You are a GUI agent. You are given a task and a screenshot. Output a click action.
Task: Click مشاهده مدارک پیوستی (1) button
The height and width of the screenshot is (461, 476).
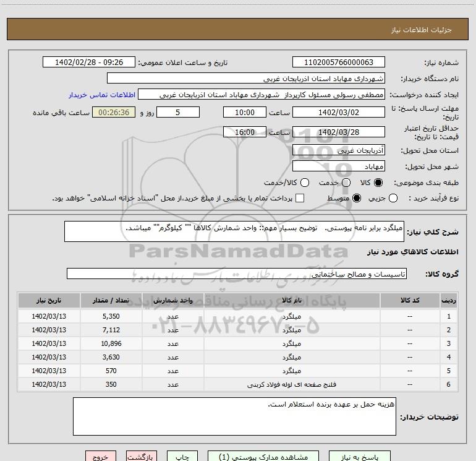263,456
